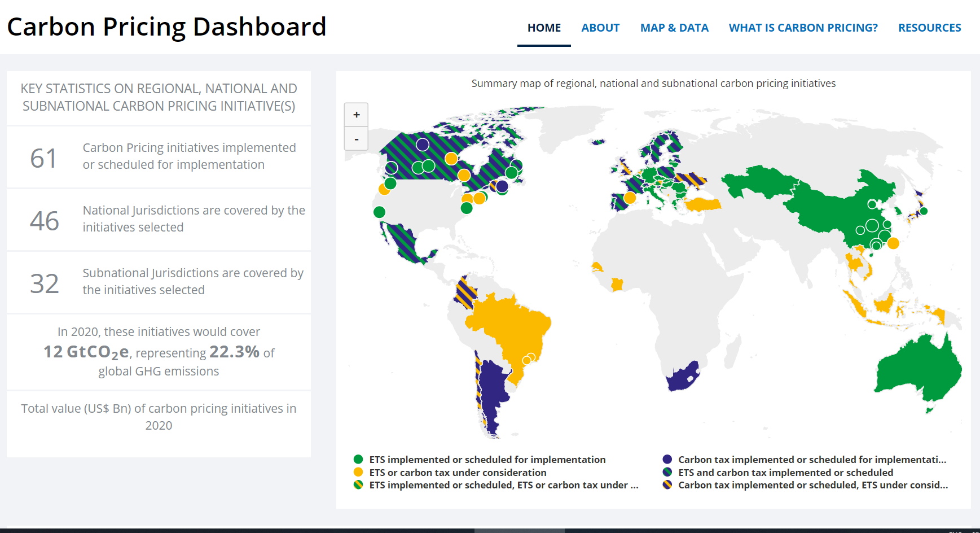Open the MAP & DATA section
Viewport: 980px width, 533px height.
point(674,28)
